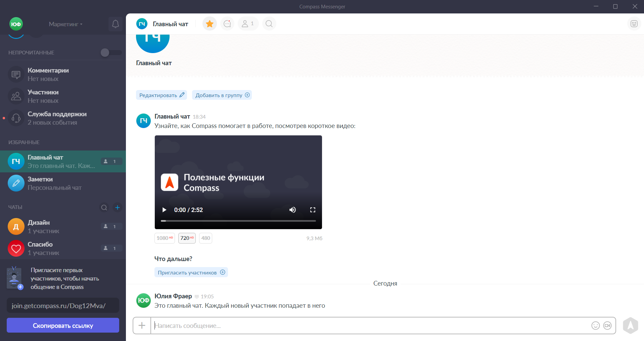Screen dimensions: 644x341
Task: Click the message input field
Action: tap(369, 326)
